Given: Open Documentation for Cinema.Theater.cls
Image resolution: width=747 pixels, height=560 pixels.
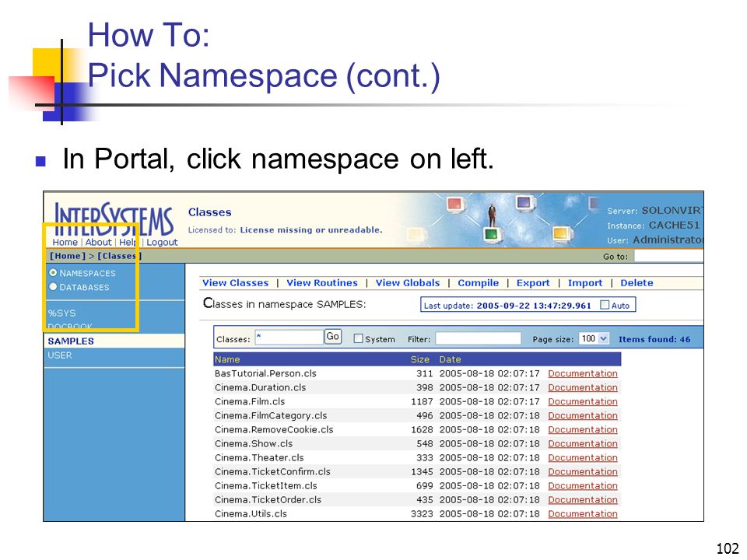Looking at the screenshot, I should pos(583,457).
